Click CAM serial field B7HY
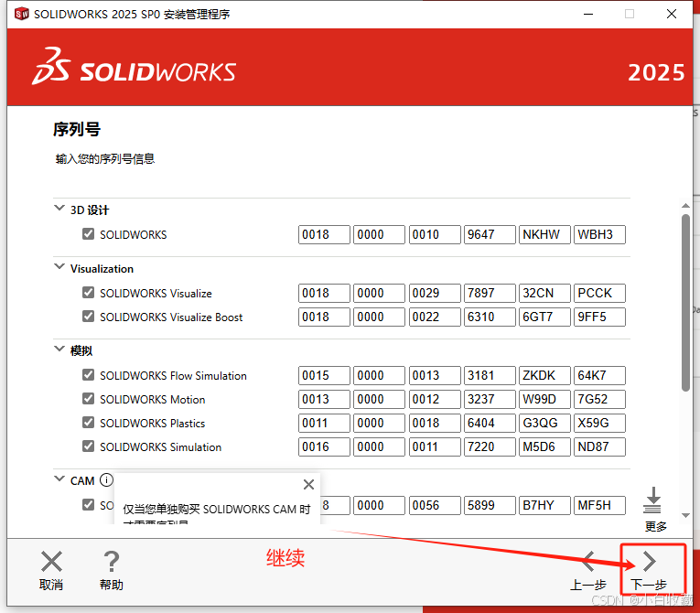The height and width of the screenshot is (613, 700). pyautogui.click(x=544, y=505)
